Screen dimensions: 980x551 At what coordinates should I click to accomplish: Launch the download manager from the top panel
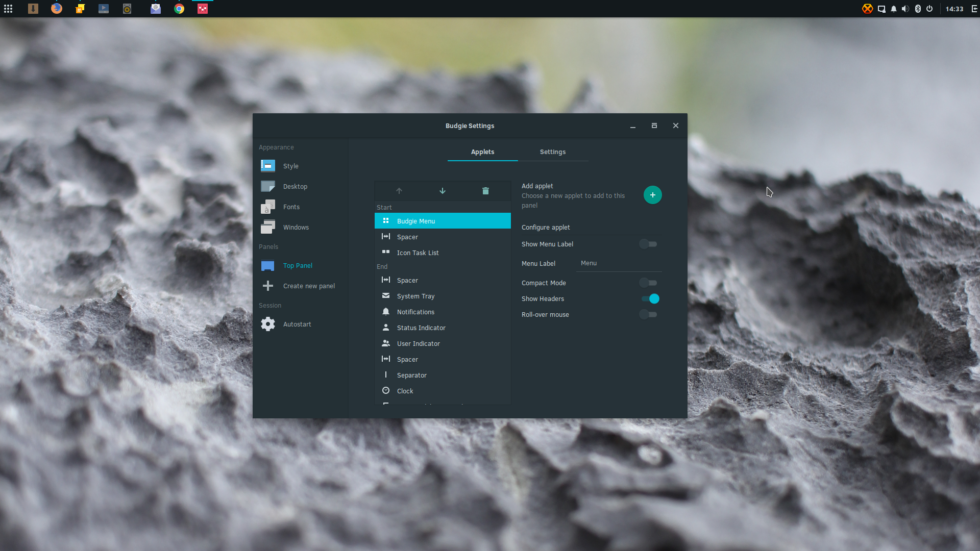pyautogui.click(x=33, y=9)
